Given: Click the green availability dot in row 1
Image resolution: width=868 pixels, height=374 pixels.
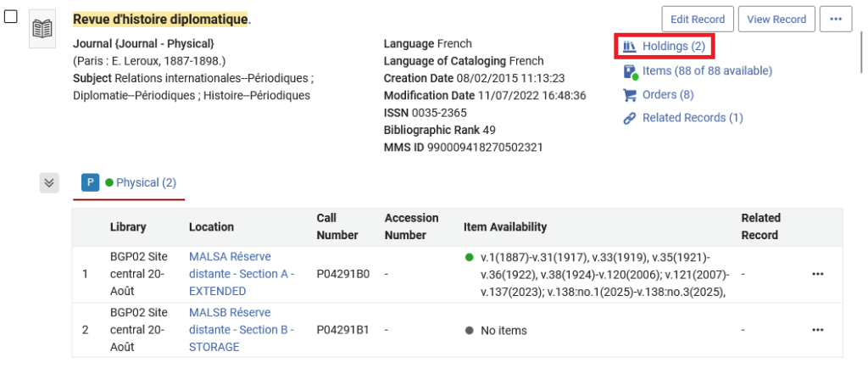Looking at the screenshot, I should click(x=470, y=256).
